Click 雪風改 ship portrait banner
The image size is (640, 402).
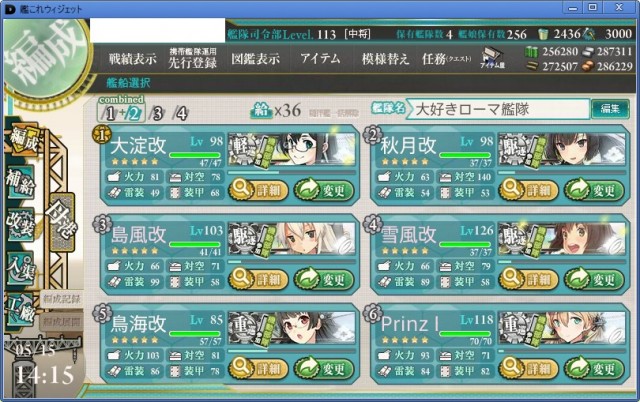coord(562,240)
